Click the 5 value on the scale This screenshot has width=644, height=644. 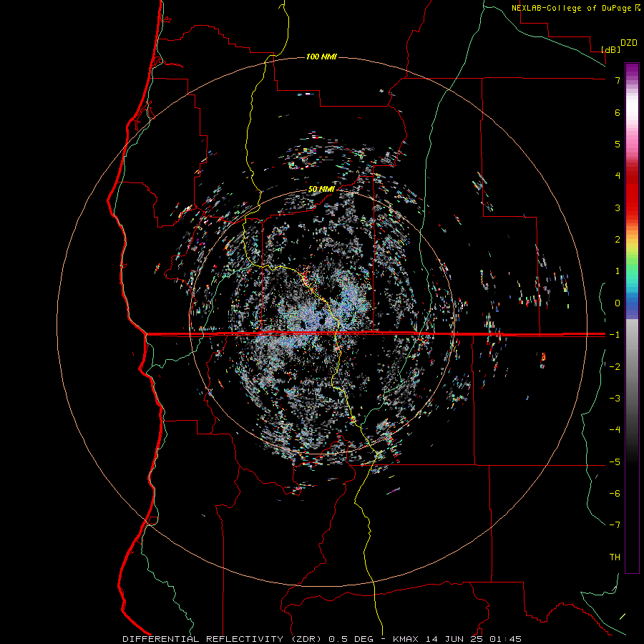618,144
